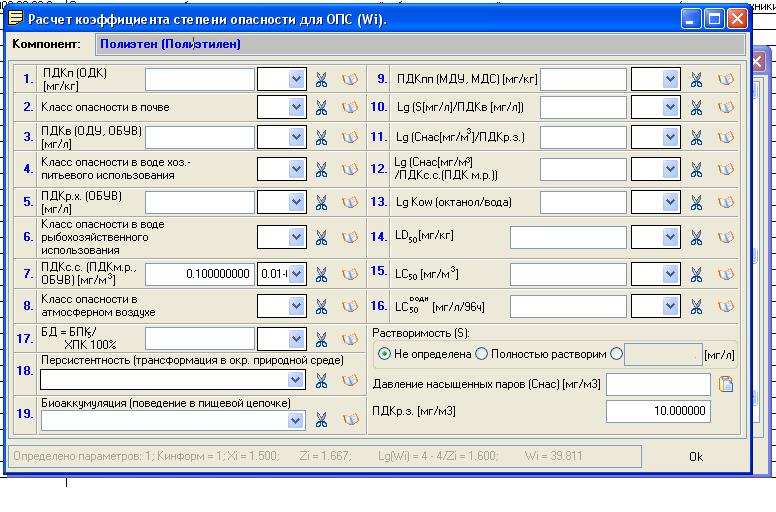The image size is (776, 512).
Task: Open reference book icon for row 1 ПДКп
Action: [x=349, y=80]
